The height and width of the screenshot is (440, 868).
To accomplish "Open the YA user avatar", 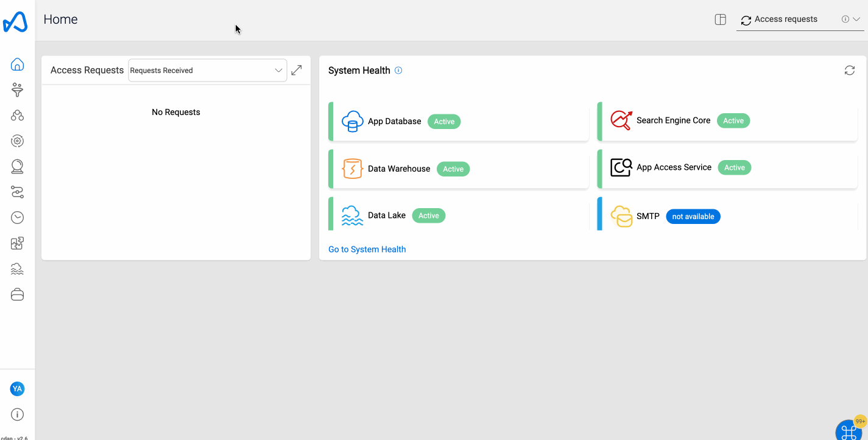I will coord(18,389).
